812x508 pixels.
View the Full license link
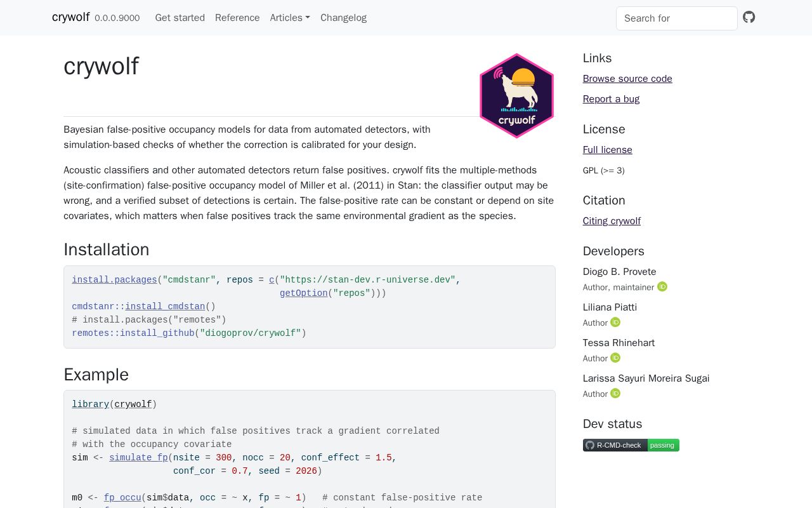[x=608, y=150]
